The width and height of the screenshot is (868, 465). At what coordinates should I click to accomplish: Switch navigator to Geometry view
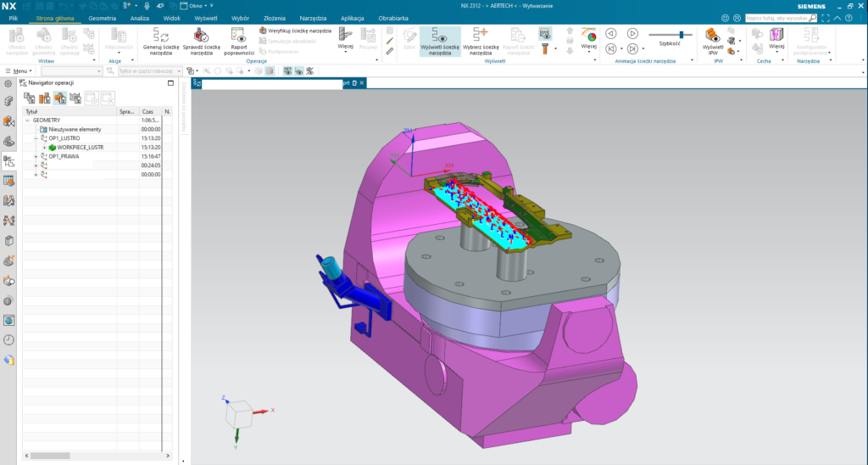click(x=60, y=98)
